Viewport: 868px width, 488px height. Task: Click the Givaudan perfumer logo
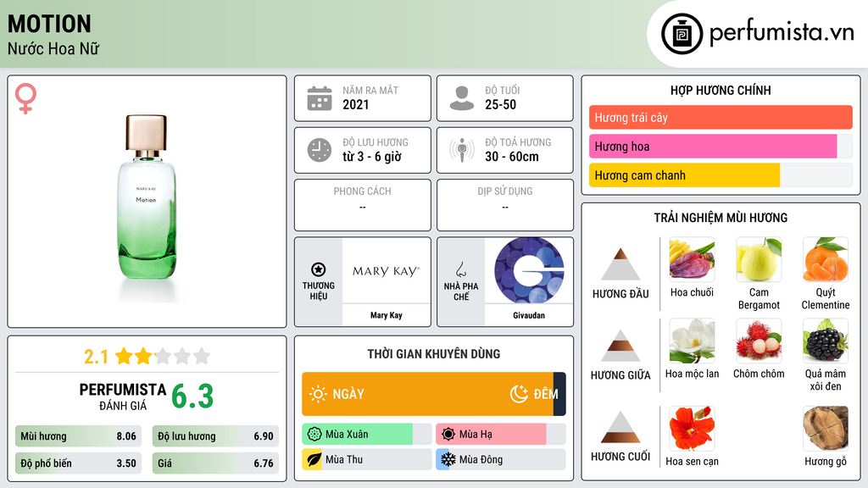[529, 270]
